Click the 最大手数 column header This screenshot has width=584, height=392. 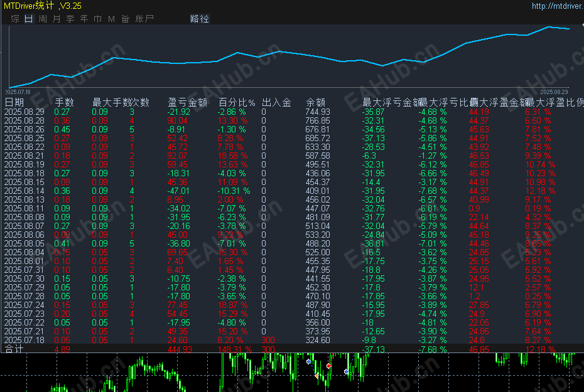pos(112,102)
